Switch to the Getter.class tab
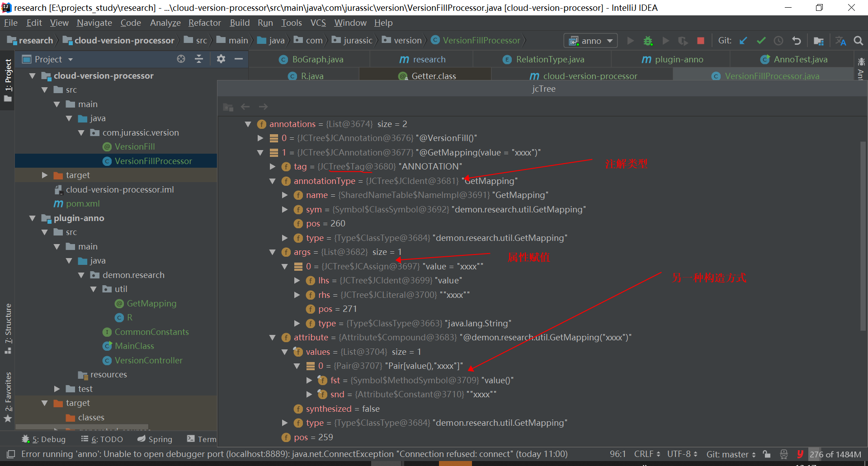 click(x=426, y=76)
